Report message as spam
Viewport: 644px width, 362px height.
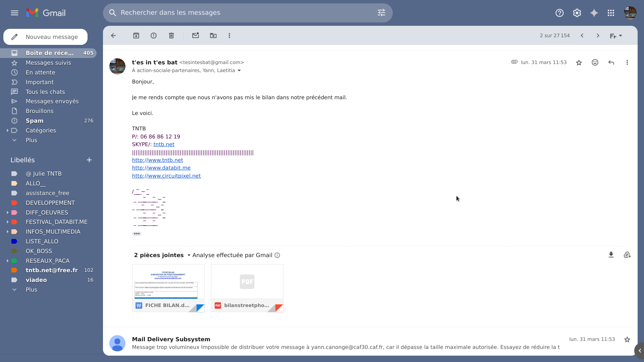pos(154,36)
